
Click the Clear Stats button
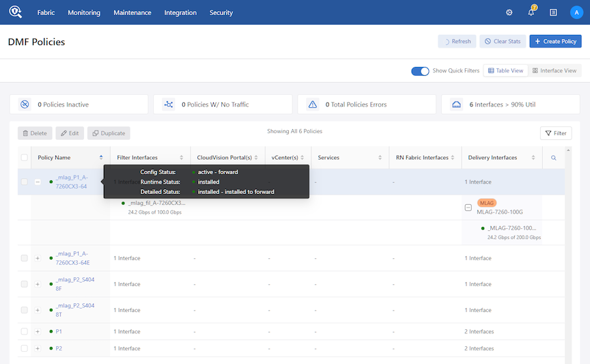pyautogui.click(x=503, y=42)
